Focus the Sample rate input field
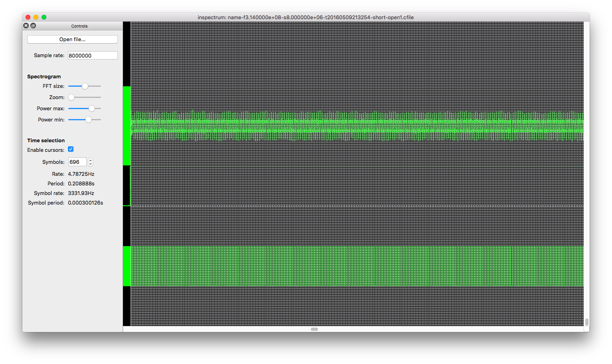Viewport: 612px width, 364px height. [93, 56]
